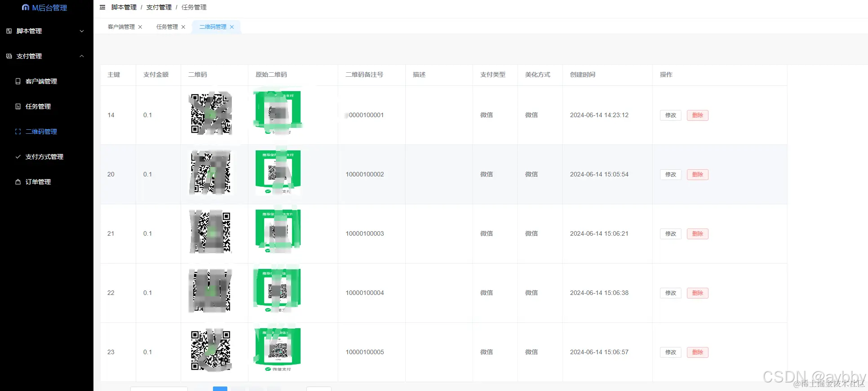Click the 支付管理 sidebar menu icon
Screen dimensions: 868x391
9,56
